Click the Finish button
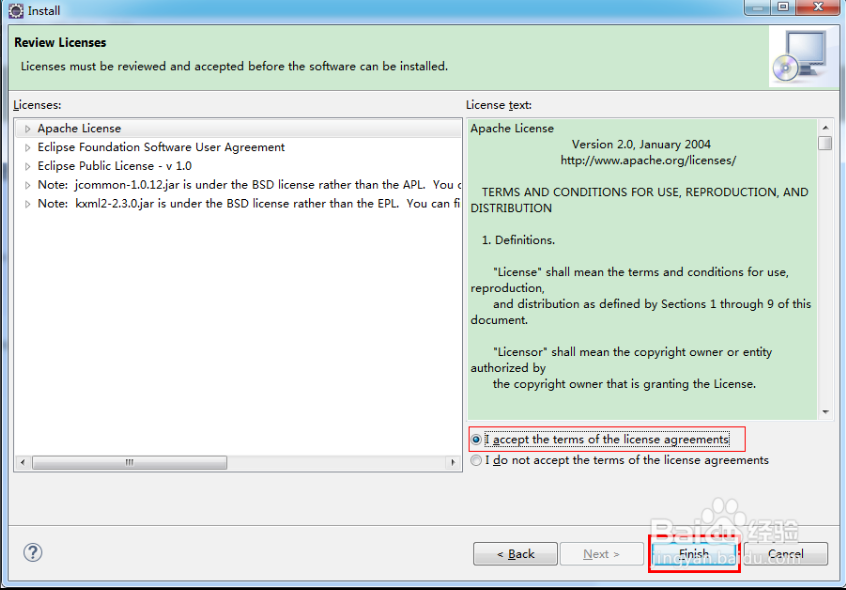 click(694, 553)
